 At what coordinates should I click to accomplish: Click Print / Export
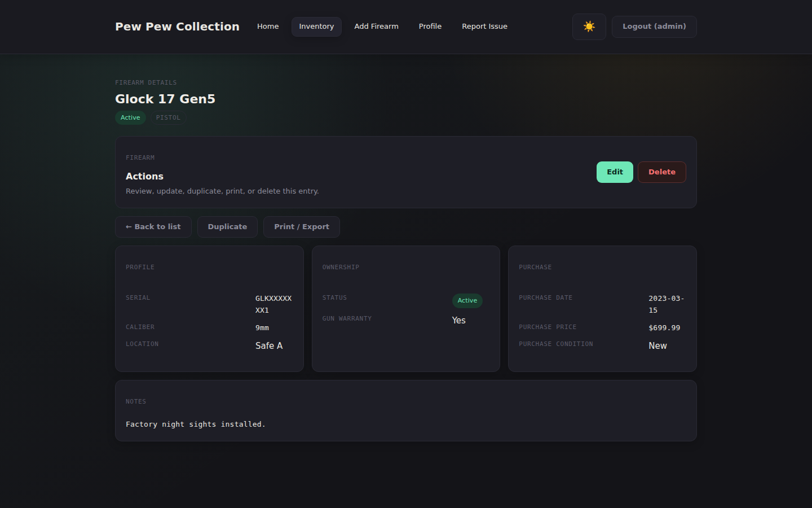(x=302, y=227)
